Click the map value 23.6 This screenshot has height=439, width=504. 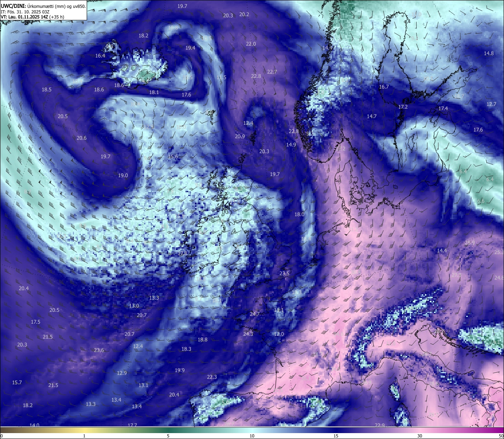click(x=99, y=350)
